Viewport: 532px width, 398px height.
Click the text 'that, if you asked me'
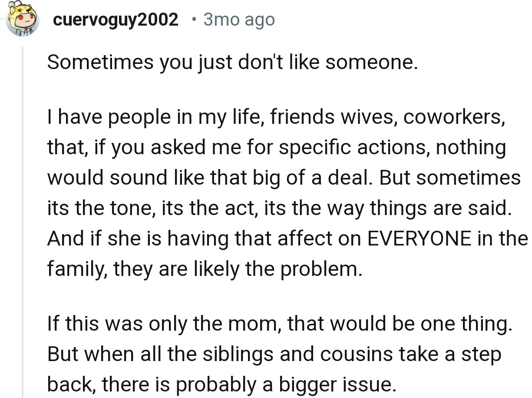coord(126,148)
